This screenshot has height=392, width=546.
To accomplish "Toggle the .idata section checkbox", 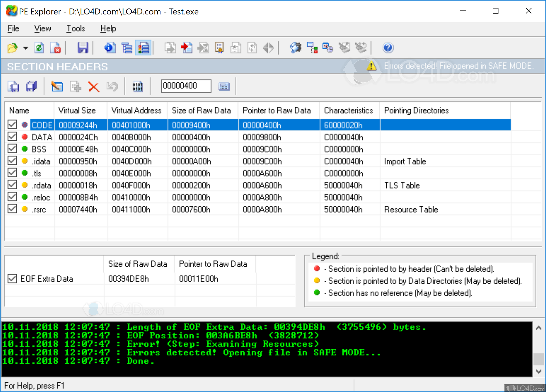I will click(x=12, y=161).
